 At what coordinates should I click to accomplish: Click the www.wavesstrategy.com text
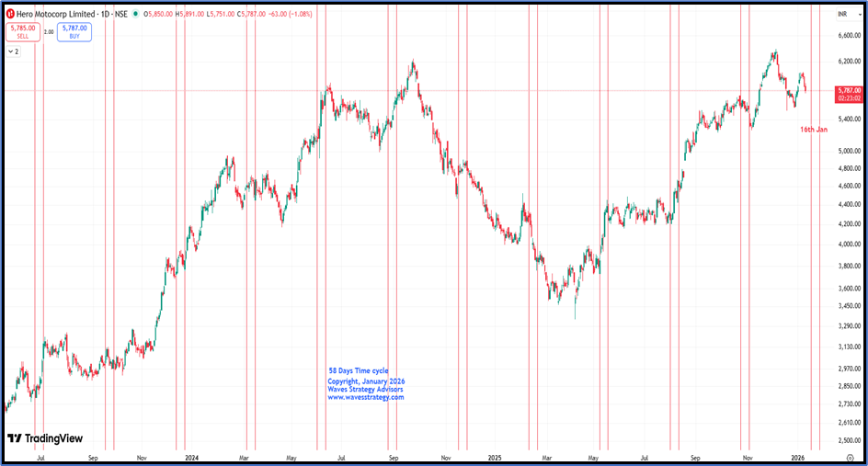[366, 397]
